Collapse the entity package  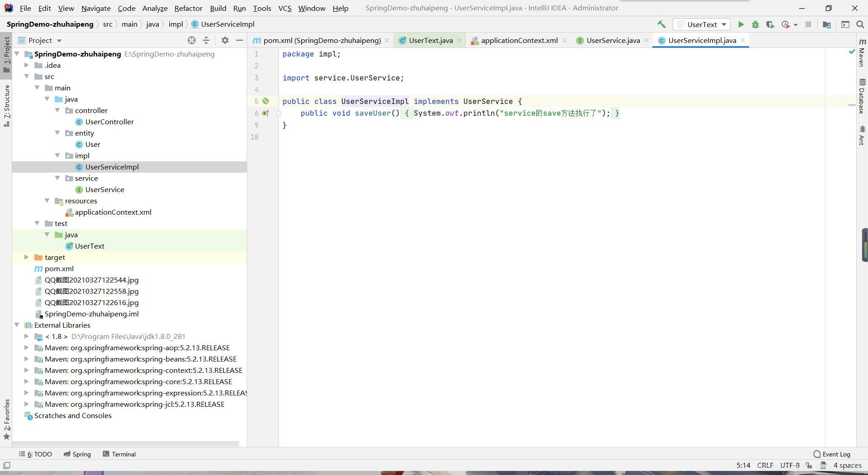[57, 133]
